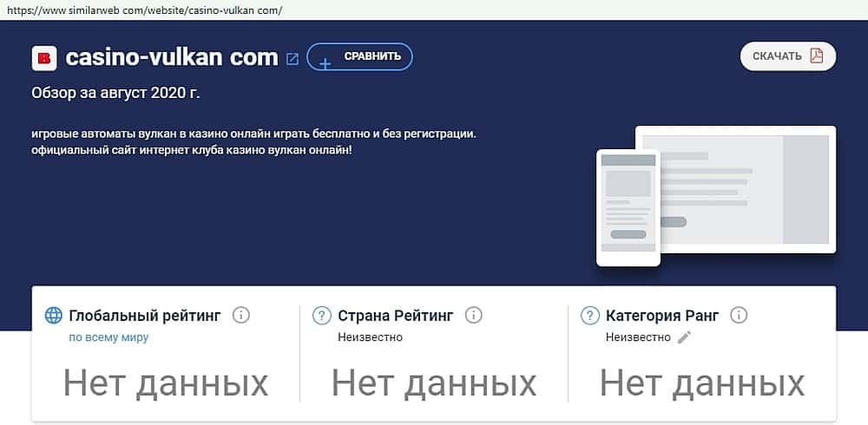Click globe icon next to Глобальный рейтинг

[x=54, y=316]
